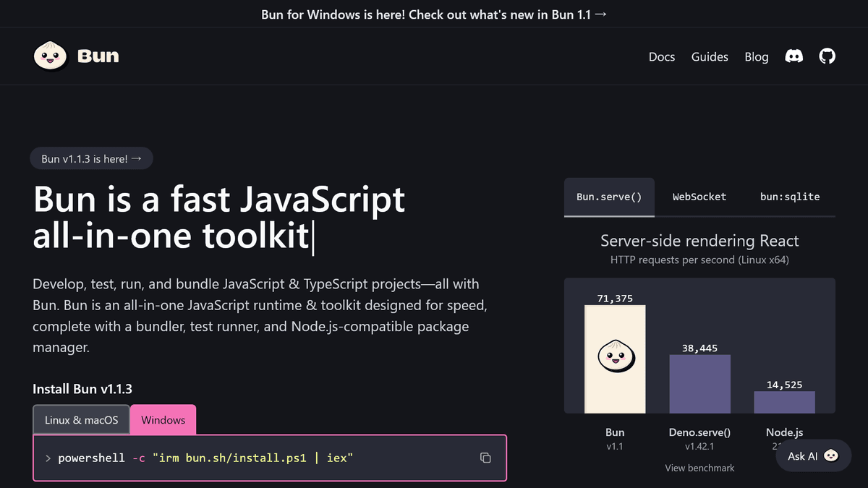The height and width of the screenshot is (488, 868).
Task: Copy the install command with copy icon
Action: pos(486,458)
